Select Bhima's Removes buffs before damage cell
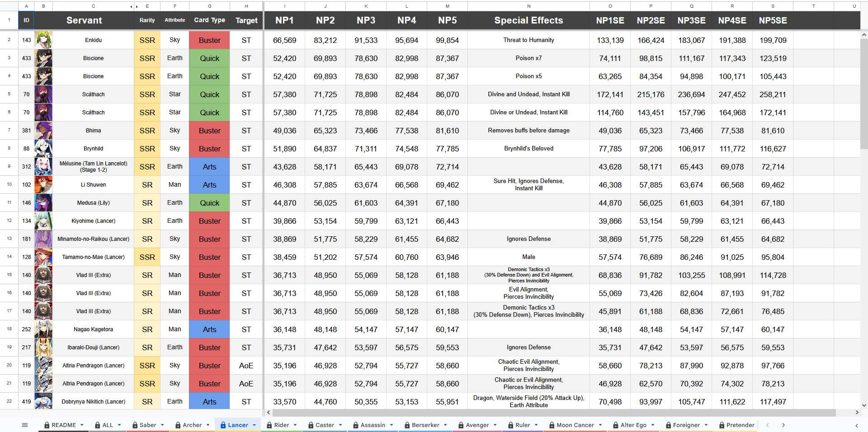Viewport: 868px width, 432px height. (x=529, y=131)
